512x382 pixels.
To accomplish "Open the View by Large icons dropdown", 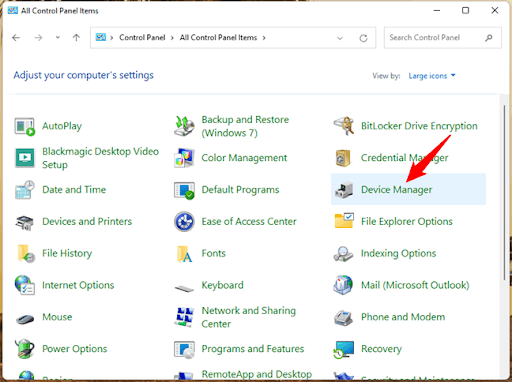I will point(432,76).
